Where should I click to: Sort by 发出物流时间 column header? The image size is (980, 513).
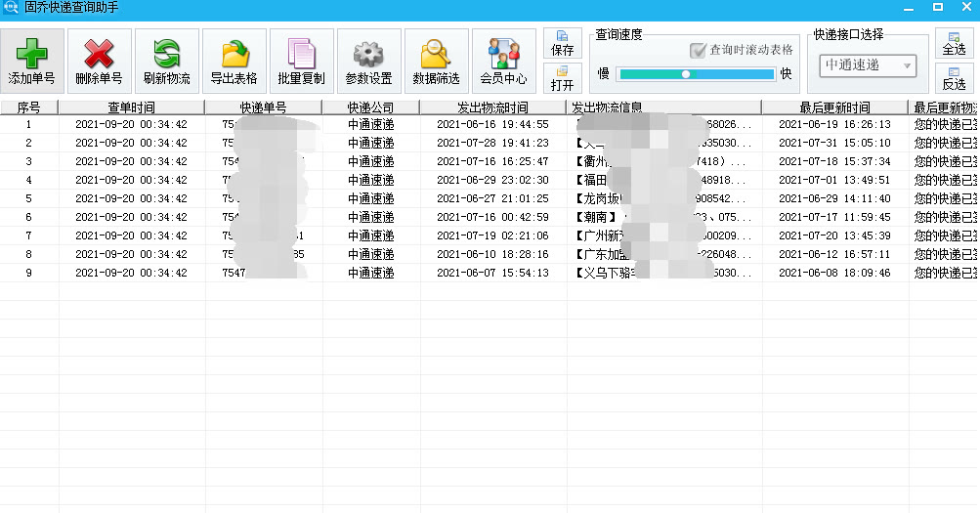point(492,107)
